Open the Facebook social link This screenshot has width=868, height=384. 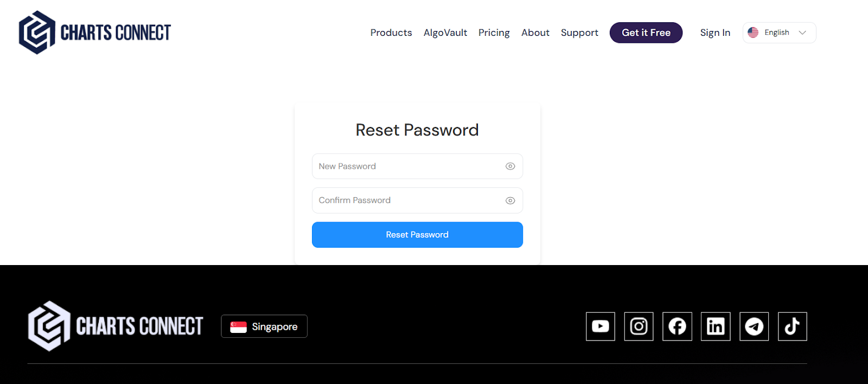click(677, 326)
